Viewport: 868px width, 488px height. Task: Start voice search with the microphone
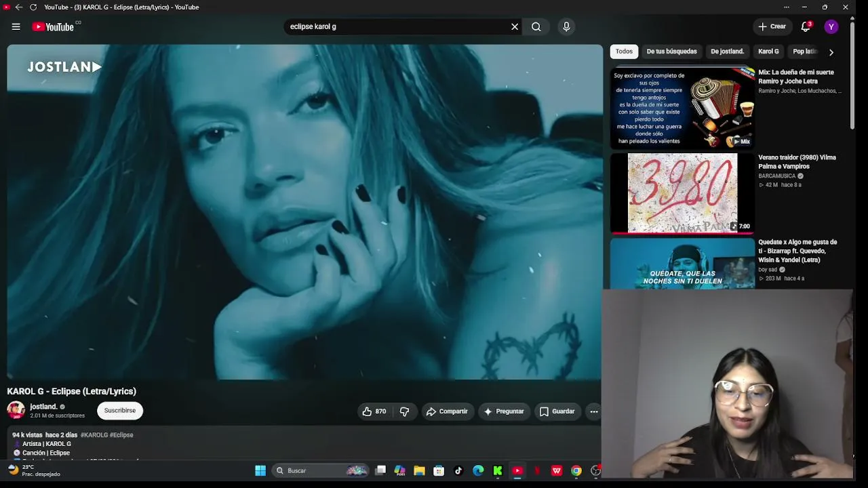(x=566, y=26)
